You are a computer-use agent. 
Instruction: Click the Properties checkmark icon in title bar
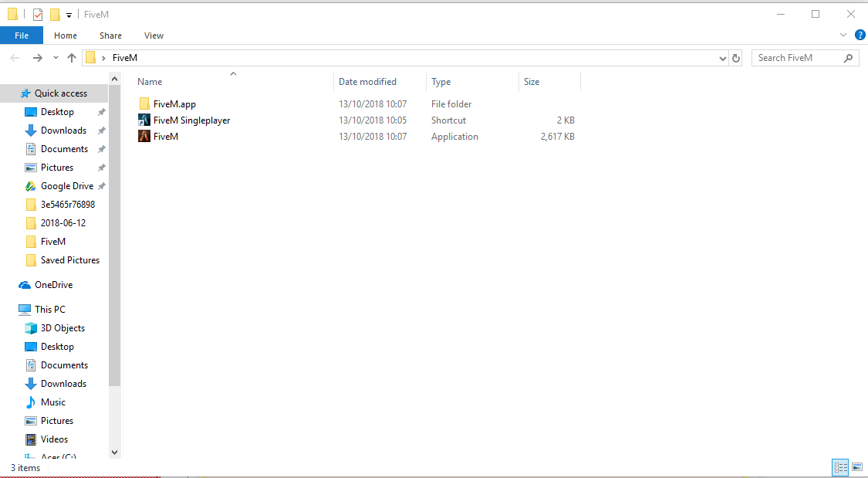pos(38,15)
